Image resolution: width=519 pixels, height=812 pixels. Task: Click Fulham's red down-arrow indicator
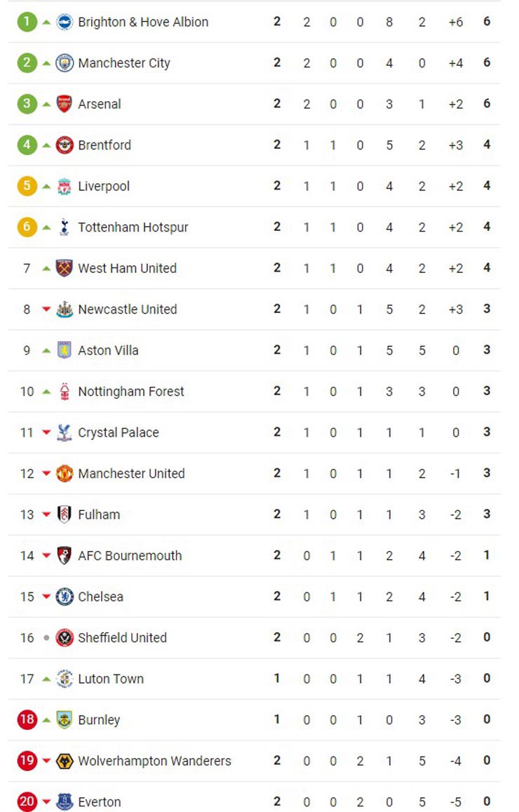46,514
